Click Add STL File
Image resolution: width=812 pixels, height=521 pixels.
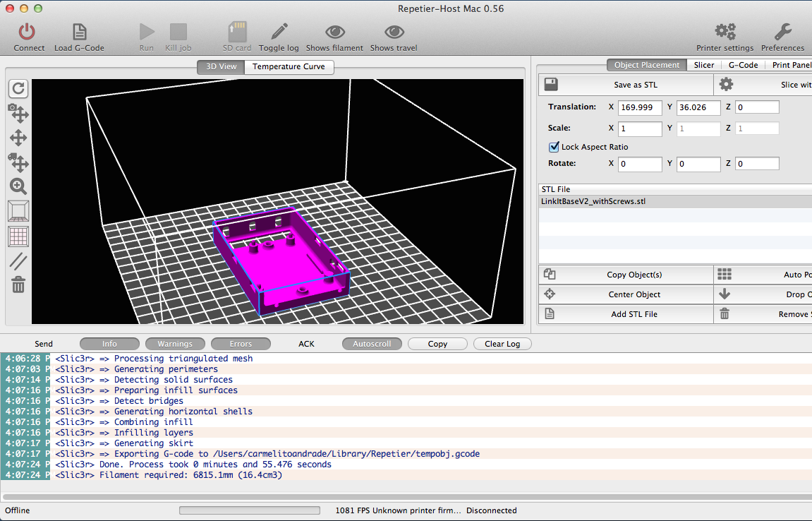point(626,314)
